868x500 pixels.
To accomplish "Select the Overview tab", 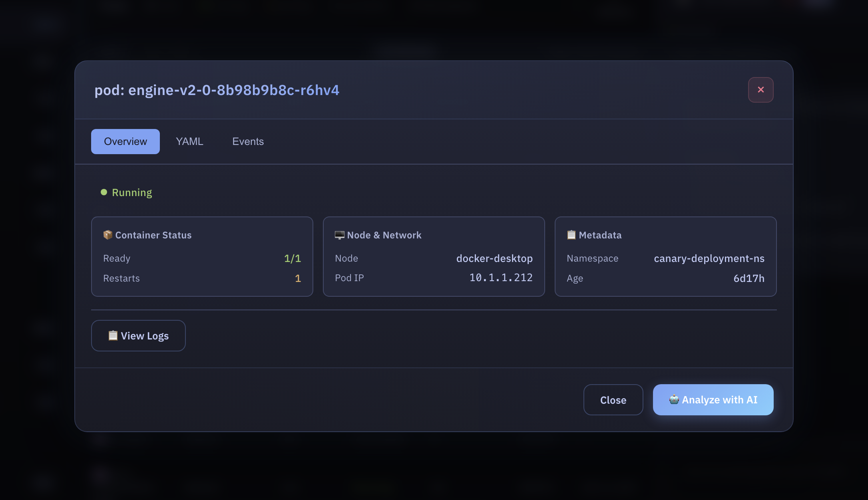I will pyautogui.click(x=125, y=141).
